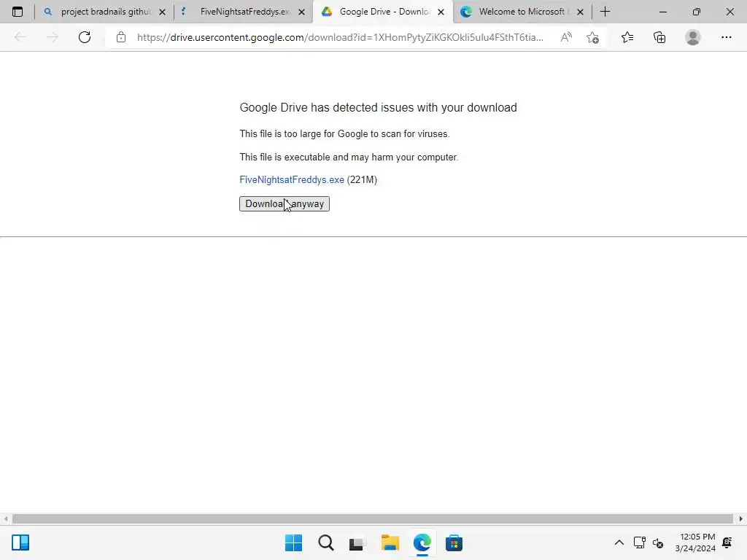Screen dimensions: 747x560
Task: Activate Read aloud icon
Action: pos(566,37)
